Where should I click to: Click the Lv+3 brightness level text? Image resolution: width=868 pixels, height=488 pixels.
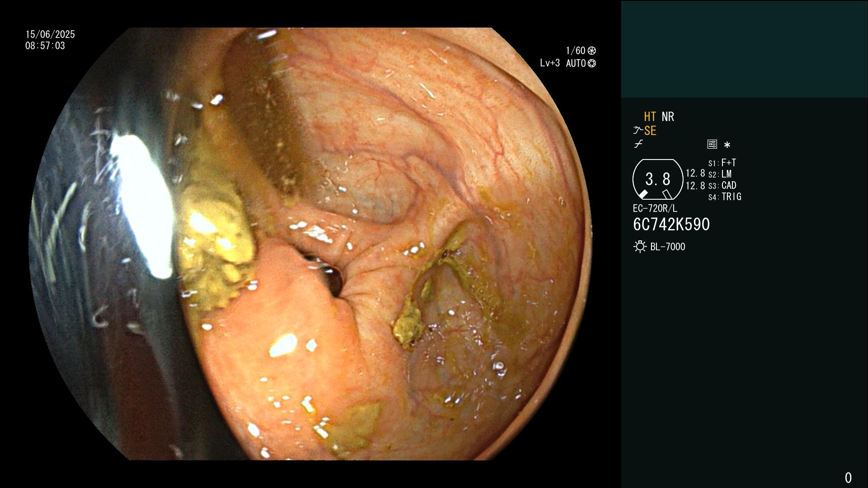coord(550,63)
